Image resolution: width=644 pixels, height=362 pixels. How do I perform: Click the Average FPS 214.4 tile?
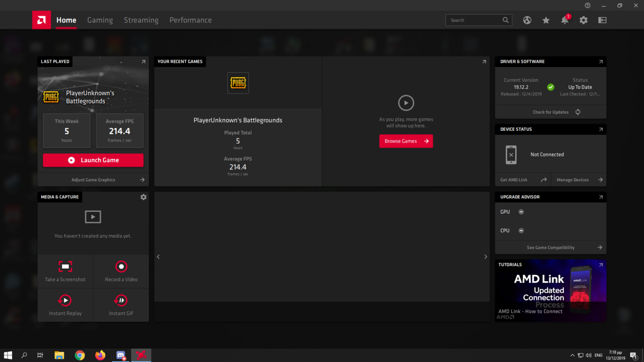(x=119, y=131)
